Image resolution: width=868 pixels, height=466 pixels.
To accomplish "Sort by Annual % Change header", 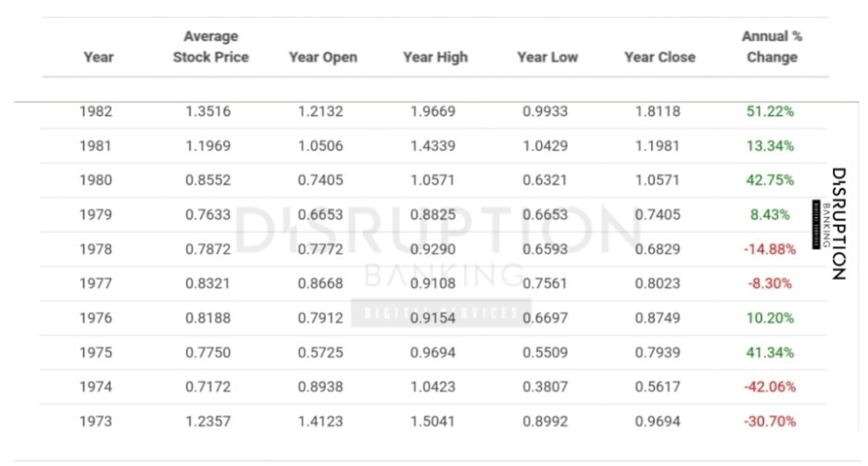I will click(771, 46).
